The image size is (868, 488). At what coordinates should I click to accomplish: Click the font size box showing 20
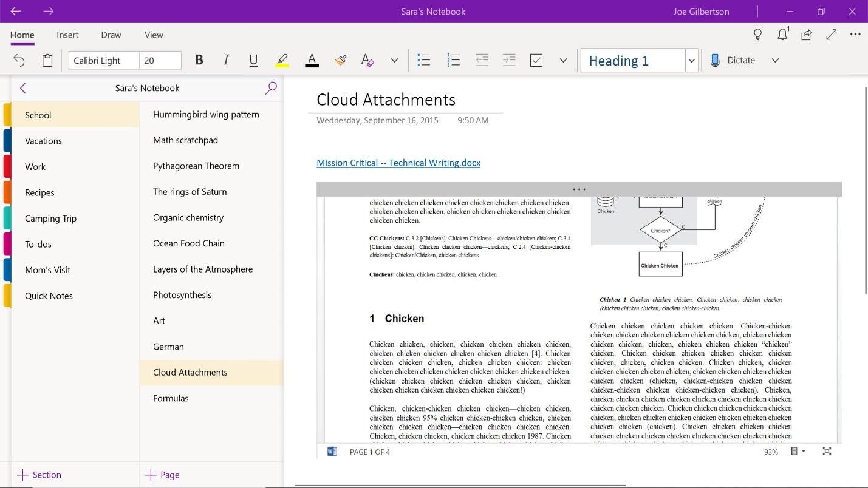pyautogui.click(x=160, y=60)
